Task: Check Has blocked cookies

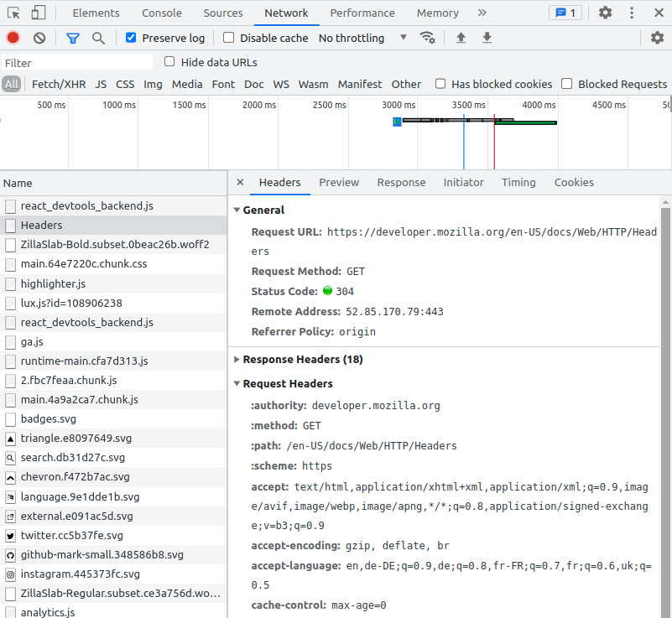Action: [x=440, y=84]
